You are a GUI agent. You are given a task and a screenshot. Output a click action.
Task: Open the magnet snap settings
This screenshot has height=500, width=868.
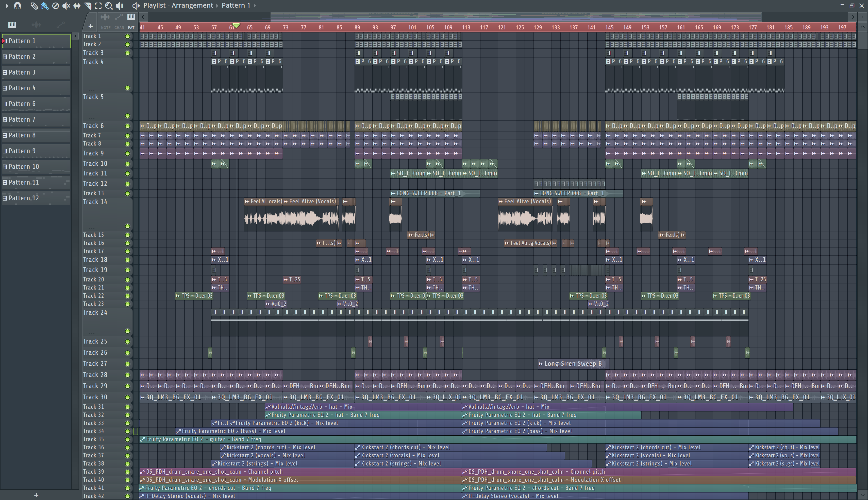tap(17, 6)
